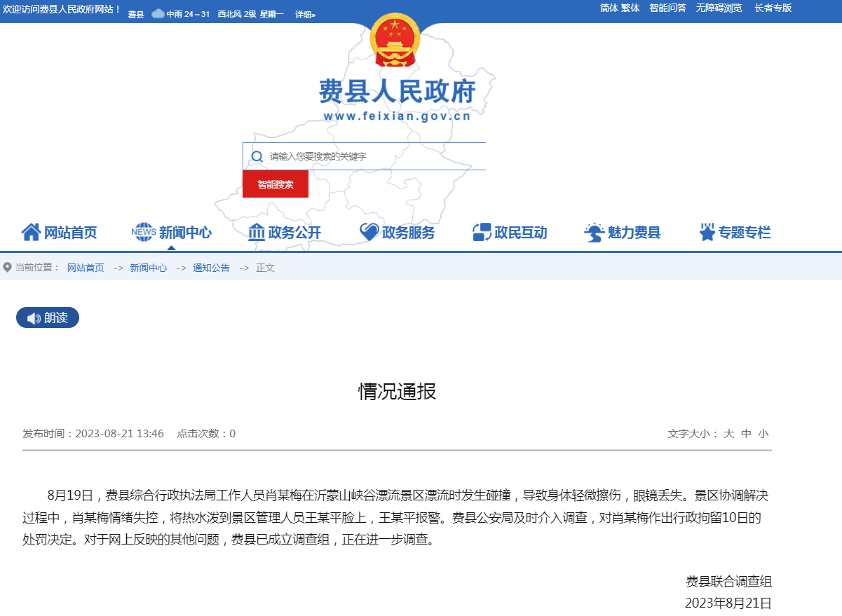Select 大 to enlarge article text

click(x=729, y=433)
